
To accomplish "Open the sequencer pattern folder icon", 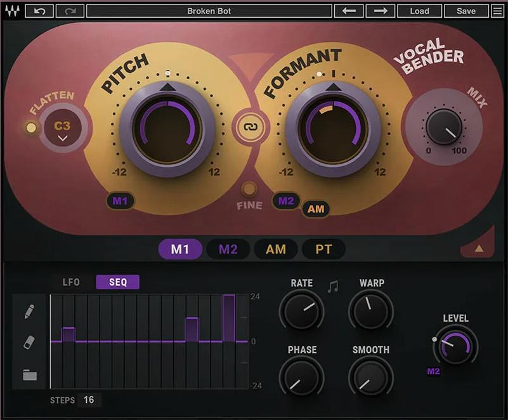I will (30, 375).
